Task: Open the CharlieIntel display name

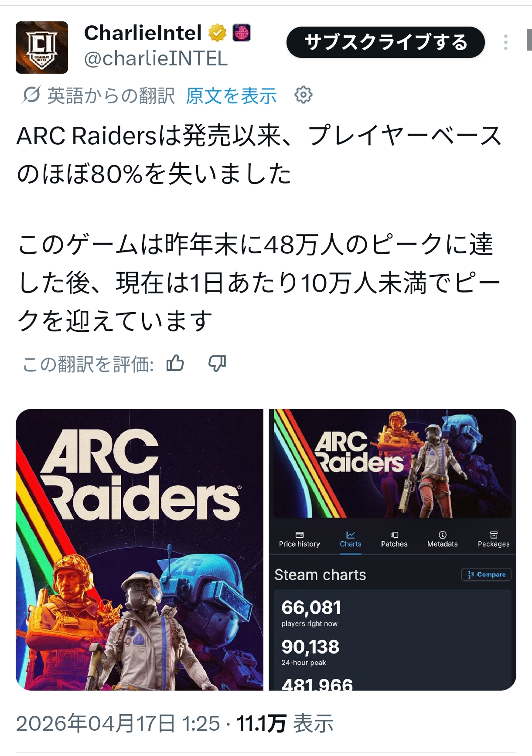Action: [x=143, y=33]
